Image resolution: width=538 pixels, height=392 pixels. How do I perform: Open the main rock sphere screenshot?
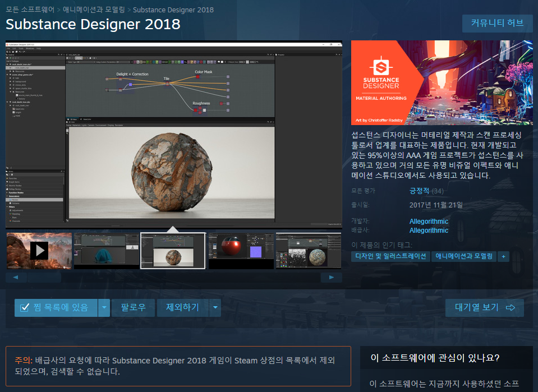coord(173,135)
